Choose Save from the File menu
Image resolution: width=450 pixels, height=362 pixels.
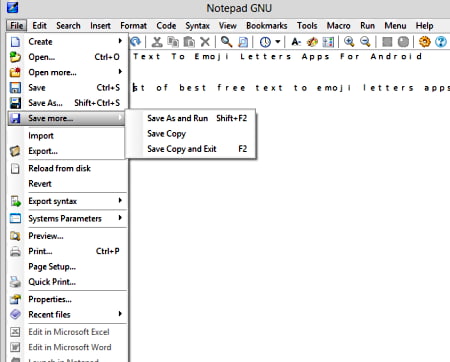[x=67, y=88]
